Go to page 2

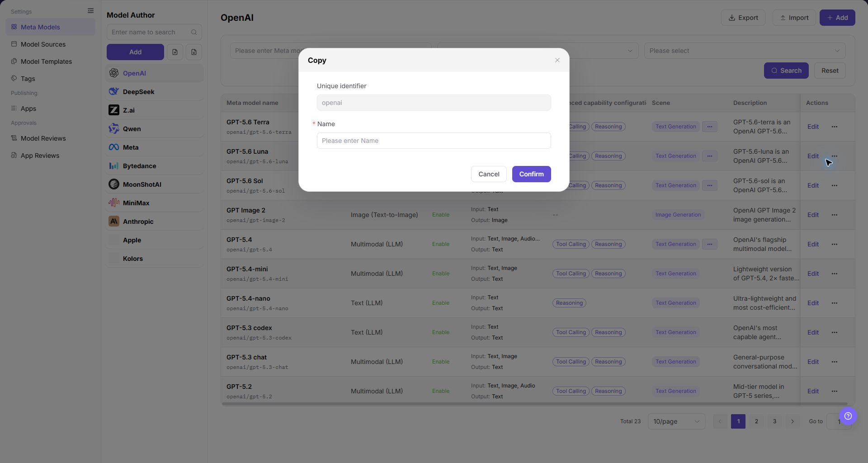[756, 421]
